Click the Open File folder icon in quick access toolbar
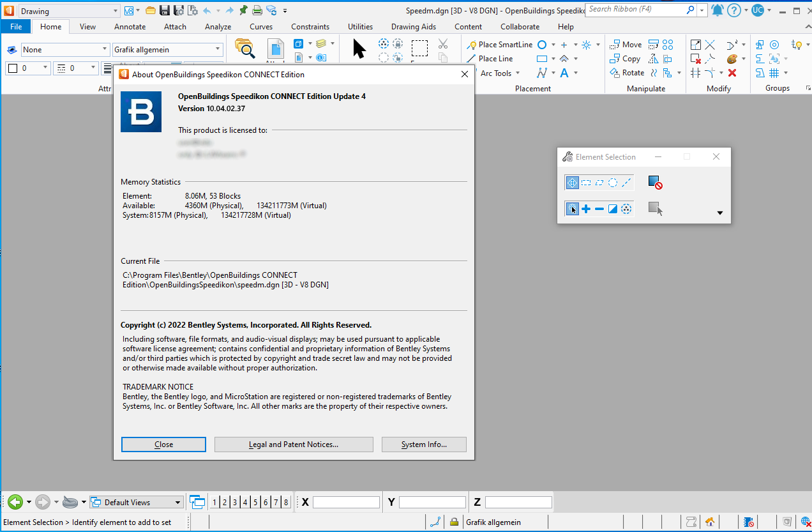Viewport: 812px width, 532px height. pyautogui.click(x=151, y=10)
